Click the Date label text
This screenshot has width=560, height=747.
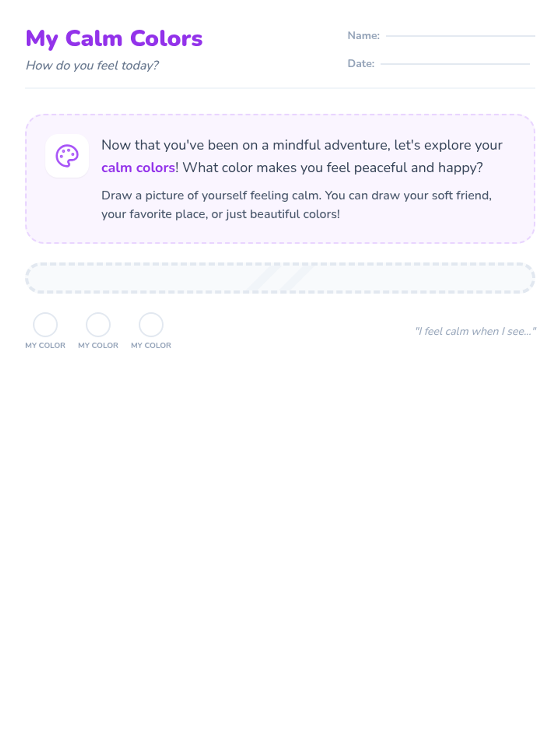(x=361, y=64)
